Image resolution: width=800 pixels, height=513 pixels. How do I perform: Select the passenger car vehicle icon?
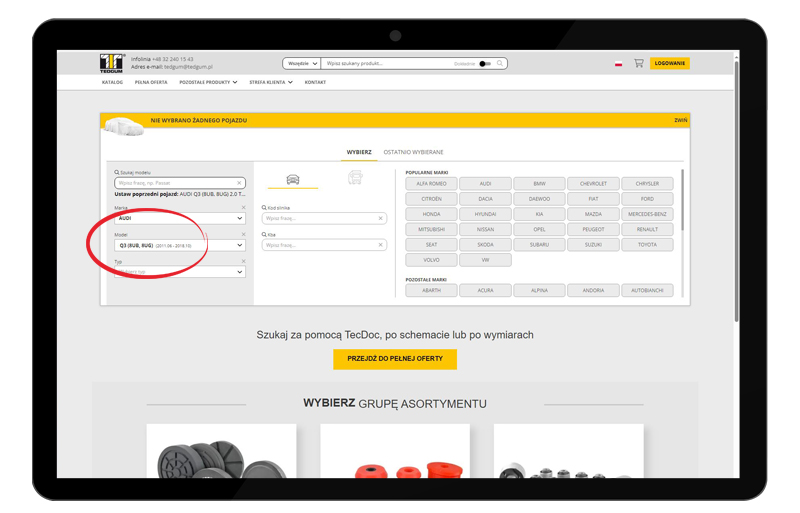click(293, 179)
